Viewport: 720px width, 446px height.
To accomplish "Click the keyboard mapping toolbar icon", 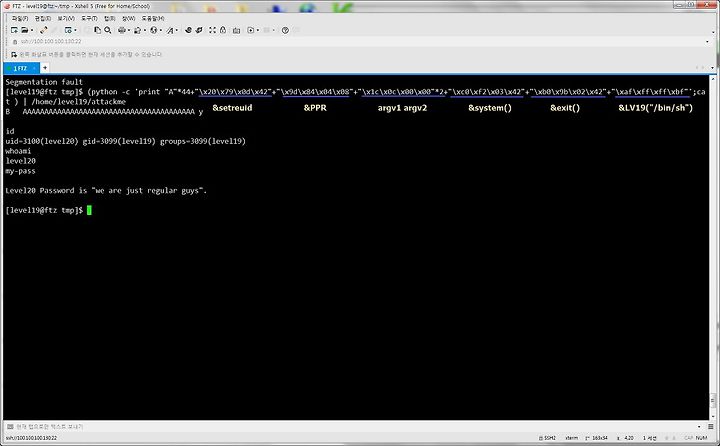I will (236, 30).
